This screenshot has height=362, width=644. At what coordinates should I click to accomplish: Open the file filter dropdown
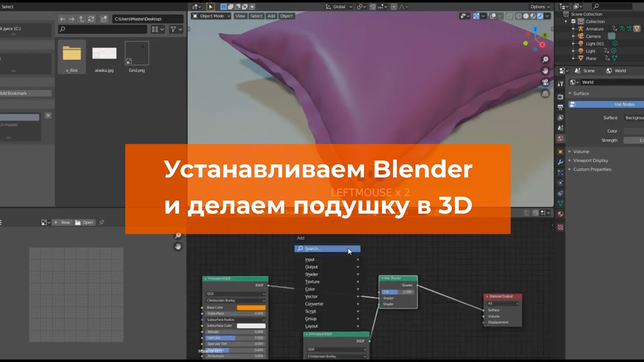coord(176,30)
